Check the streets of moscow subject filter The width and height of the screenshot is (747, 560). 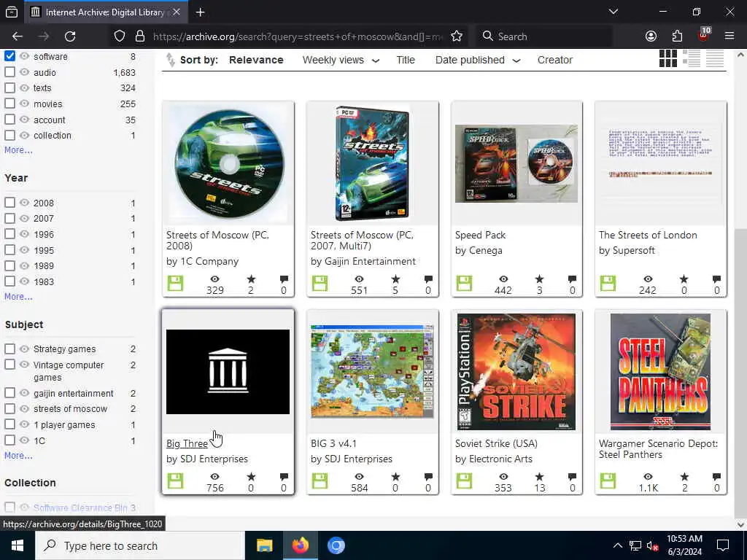pos(9,408)
